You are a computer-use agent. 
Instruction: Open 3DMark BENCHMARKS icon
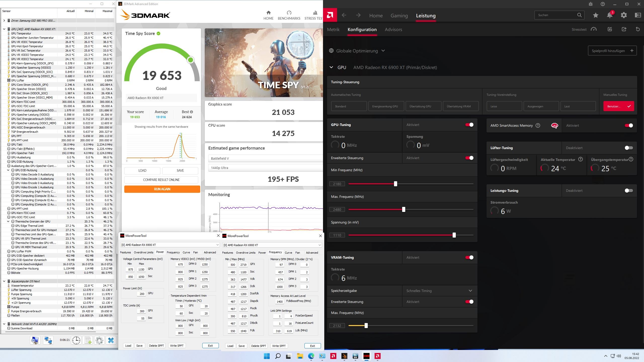289,13
